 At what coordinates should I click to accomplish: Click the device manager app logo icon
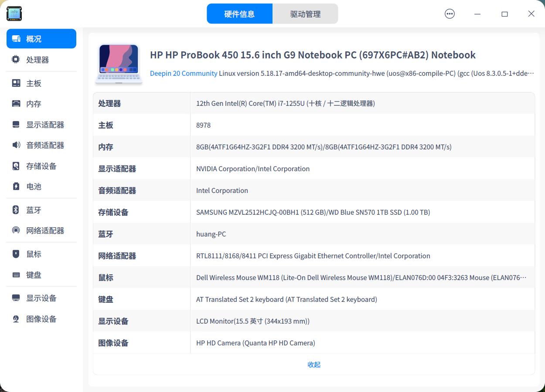point(14,14)
